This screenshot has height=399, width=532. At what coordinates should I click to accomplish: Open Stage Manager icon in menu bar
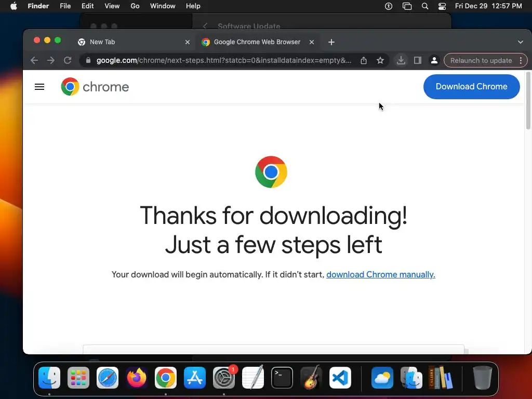(407, 6)
